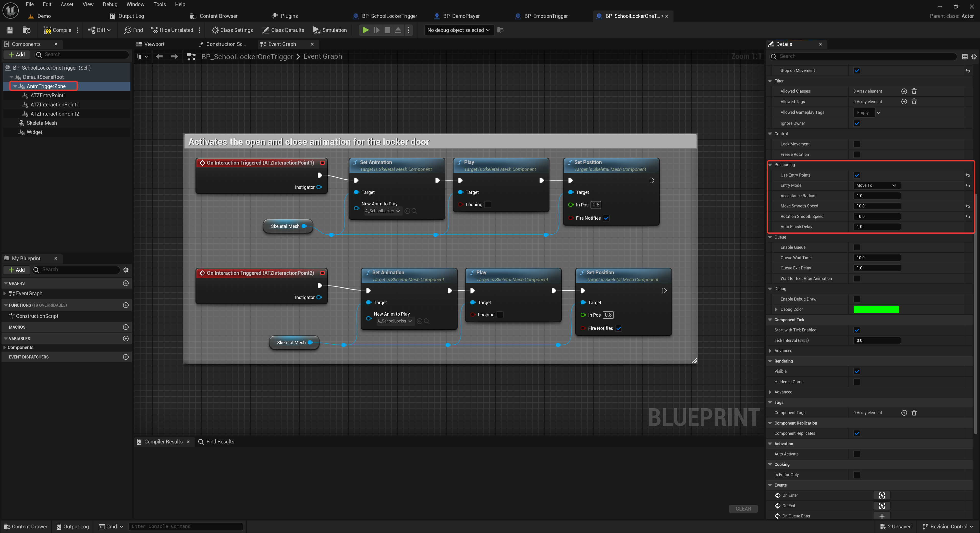
Task: Open the Tools menu
Action: (160, 4)
